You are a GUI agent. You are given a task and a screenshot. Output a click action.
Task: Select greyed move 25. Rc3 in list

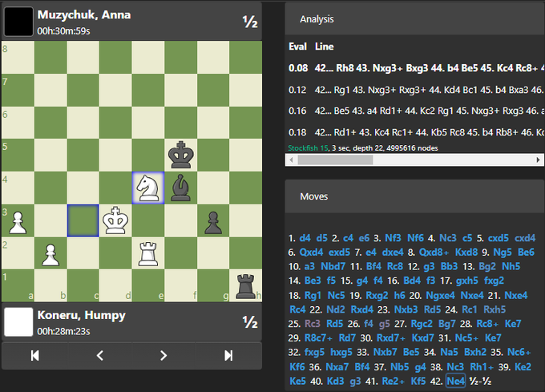tap(312, 324)
